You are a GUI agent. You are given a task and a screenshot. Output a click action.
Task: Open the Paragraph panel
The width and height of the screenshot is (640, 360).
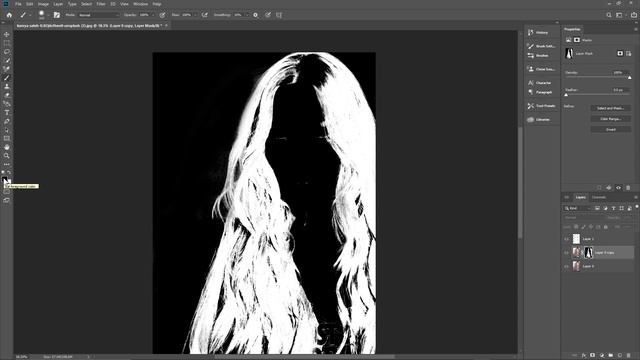541,92
